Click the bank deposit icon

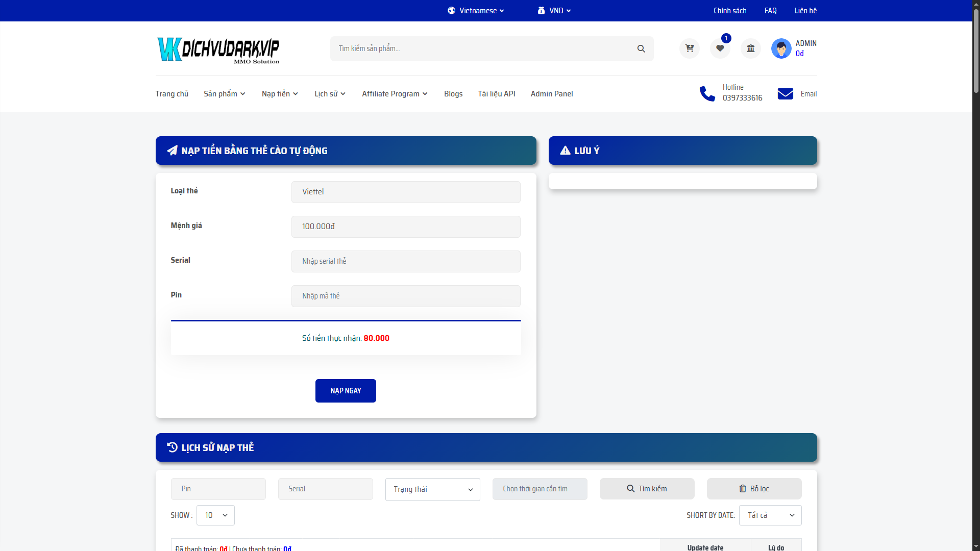(x=750, y=48)
